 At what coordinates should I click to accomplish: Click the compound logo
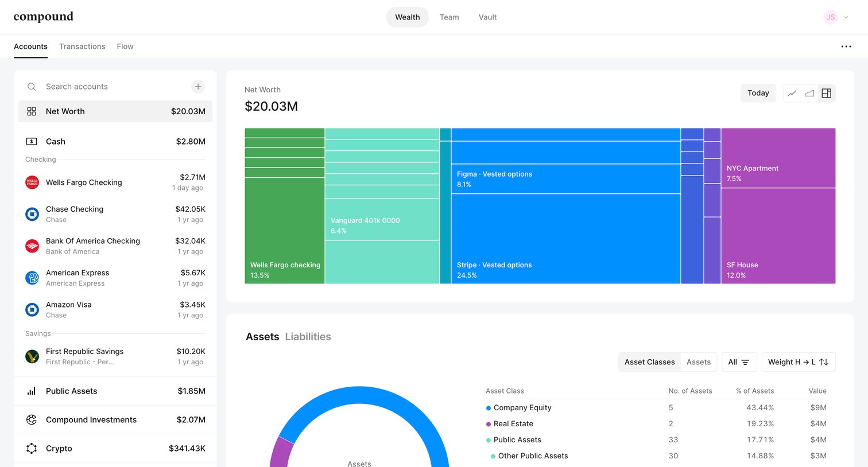(x=44, y=17)
